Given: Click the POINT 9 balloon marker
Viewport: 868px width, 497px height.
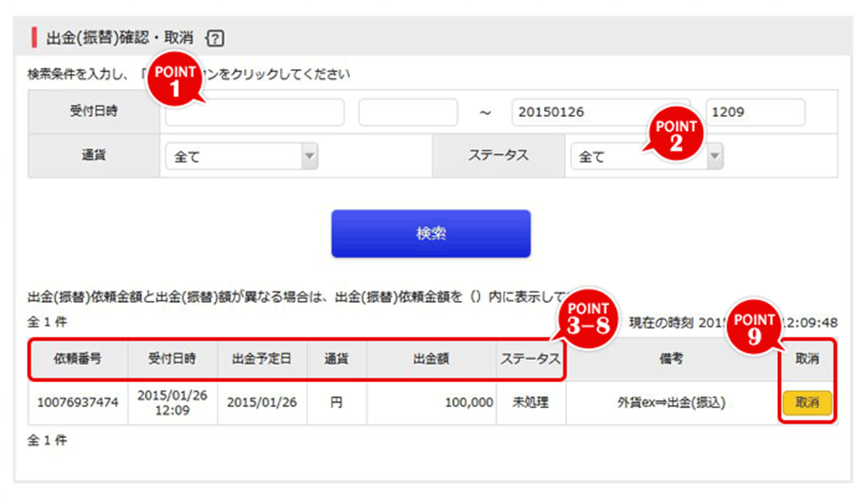Looking at the screenshot, I should point(754,325).
